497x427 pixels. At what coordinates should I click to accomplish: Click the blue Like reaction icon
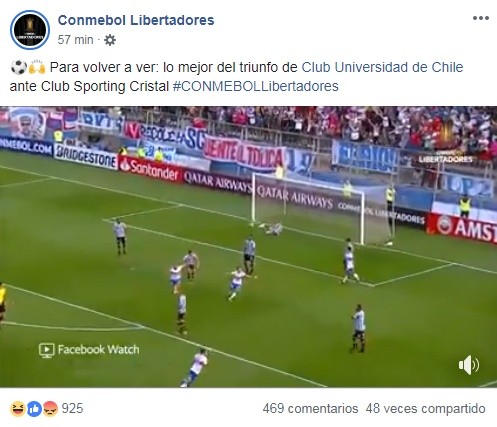[34, 409]
